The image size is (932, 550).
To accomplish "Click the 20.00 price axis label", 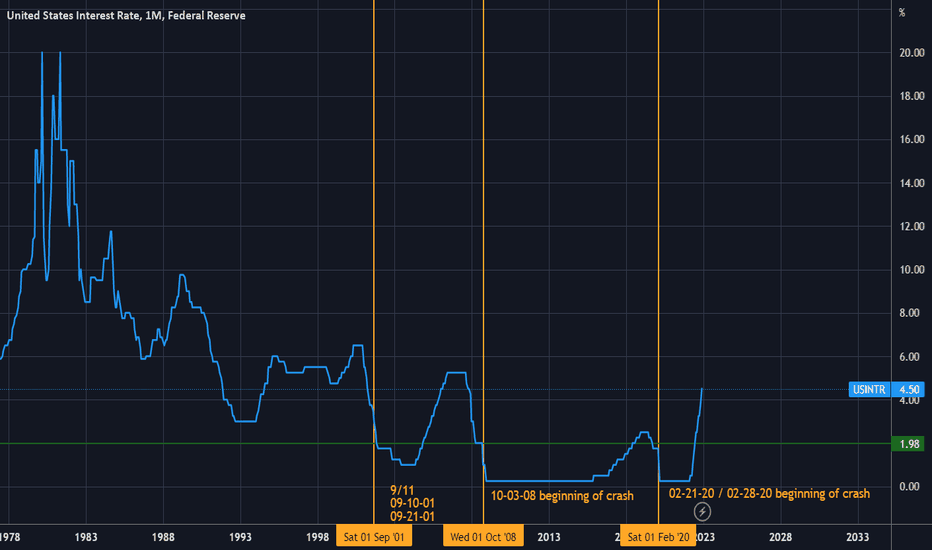I will pos(912,53).
